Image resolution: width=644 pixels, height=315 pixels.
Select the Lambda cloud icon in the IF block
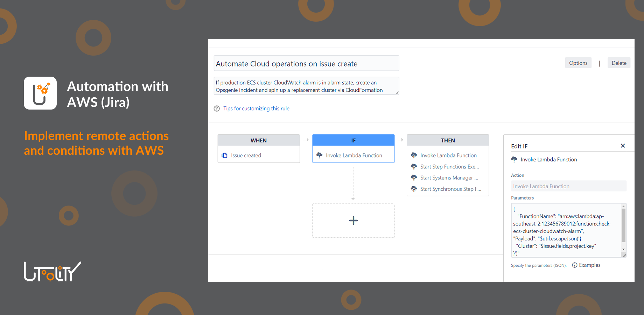coord(319,155)
